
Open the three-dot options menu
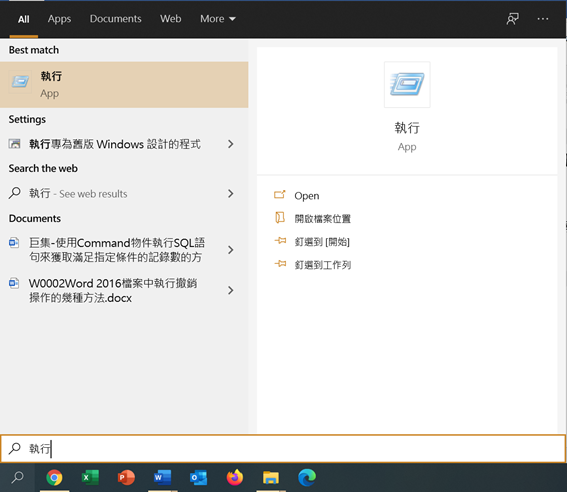[543, 19]
